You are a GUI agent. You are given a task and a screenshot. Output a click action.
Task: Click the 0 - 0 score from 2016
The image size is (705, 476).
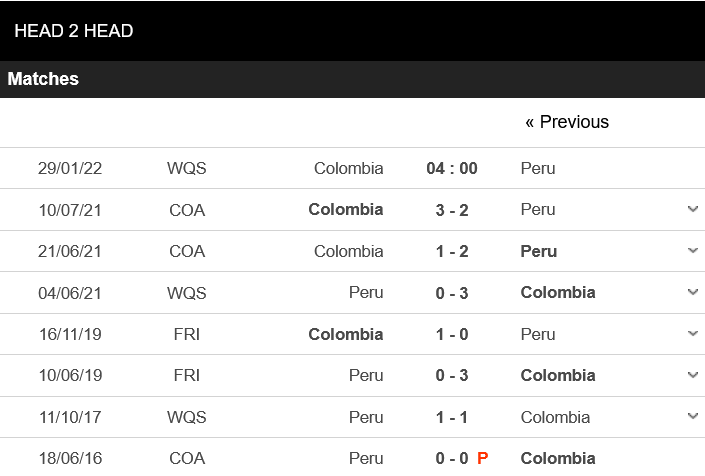tap(452, 458)
